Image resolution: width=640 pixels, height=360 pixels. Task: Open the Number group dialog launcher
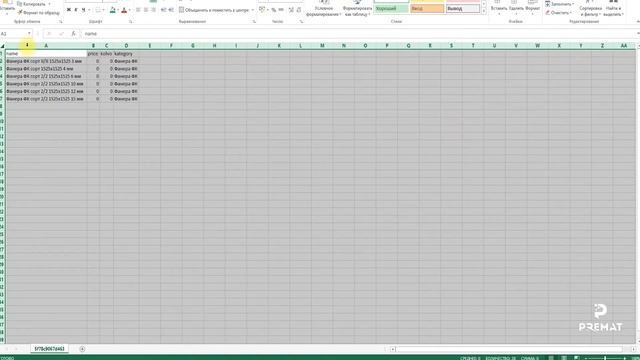coord(301,22)
